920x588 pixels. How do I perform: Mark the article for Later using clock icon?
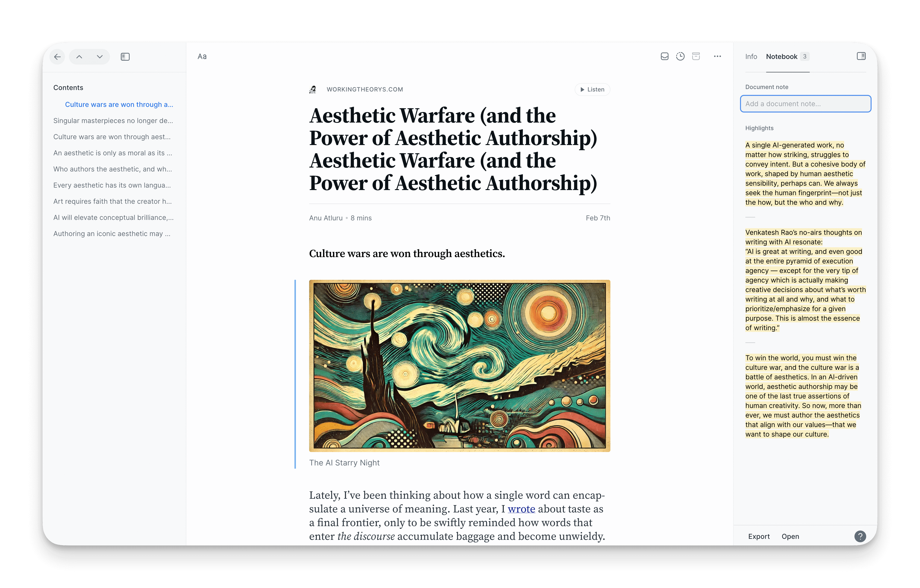[680, 56]
